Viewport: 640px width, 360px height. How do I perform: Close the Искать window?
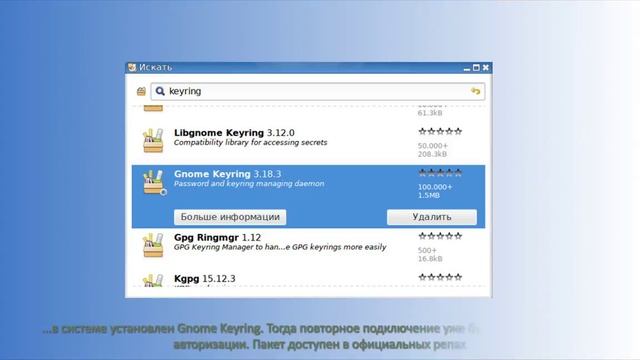pos(485,68)
